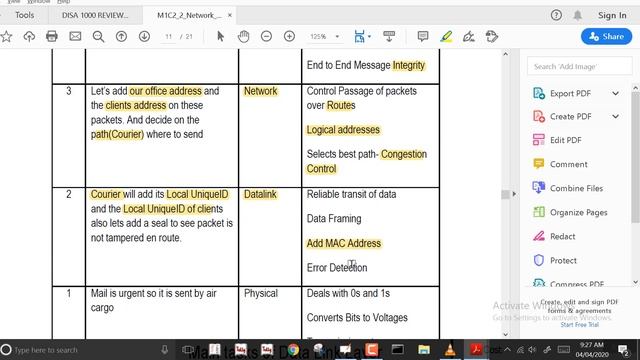Click tools pane scrollbar down arrow
Viewport: 640px width, 360px height.
pyautogui.click(x=635, y=282)
